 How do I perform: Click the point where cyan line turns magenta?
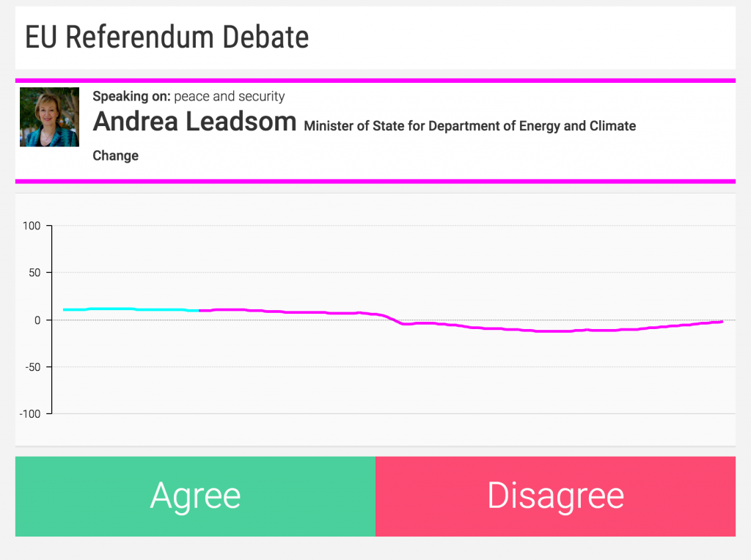(199, 310)
